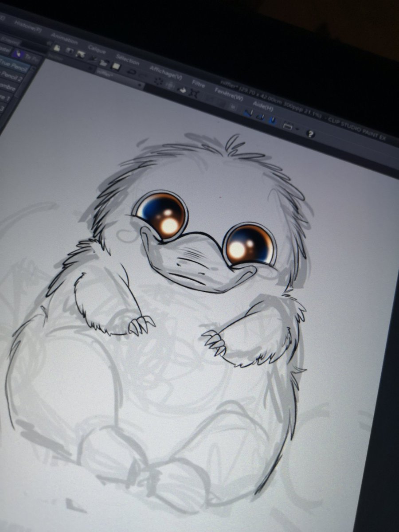Click the Undo arrow icon
Image resolution: width=399 pixels, height=532 pixels.
coord(132,71)
